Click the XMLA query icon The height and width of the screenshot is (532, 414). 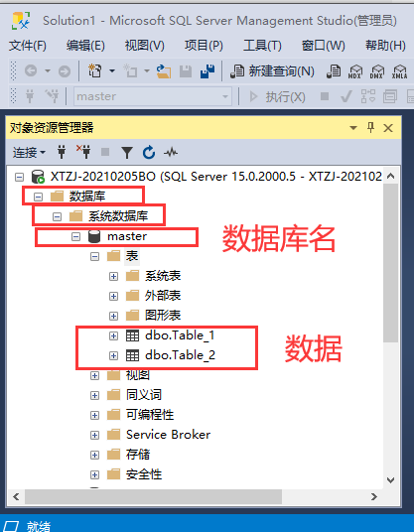pos(399,71)
